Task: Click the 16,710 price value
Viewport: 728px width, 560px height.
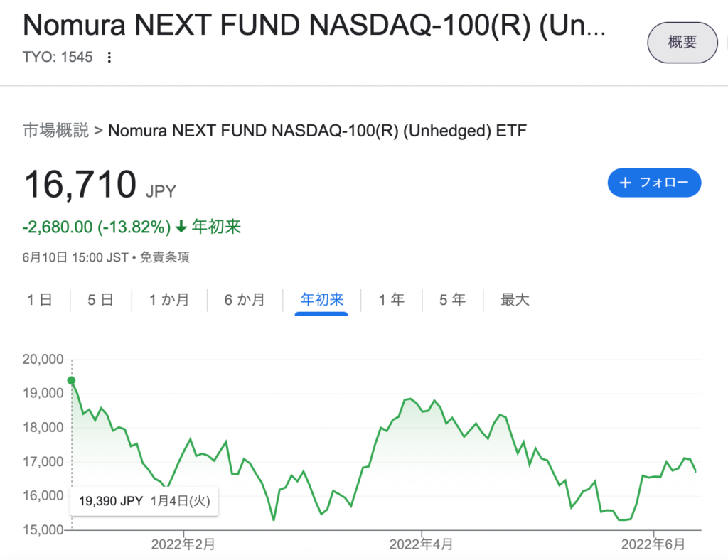Action: point(80,184)
